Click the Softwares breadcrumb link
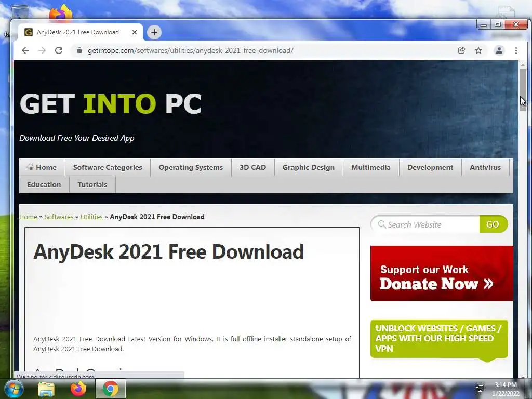The width and height of the screenshot is (532, 399). point(59,217)
